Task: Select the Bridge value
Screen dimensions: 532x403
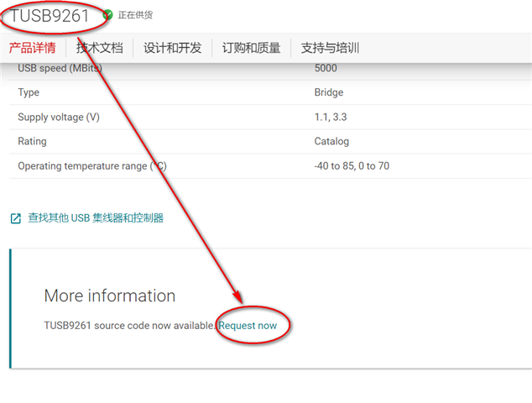Action: tap(329, 92)
